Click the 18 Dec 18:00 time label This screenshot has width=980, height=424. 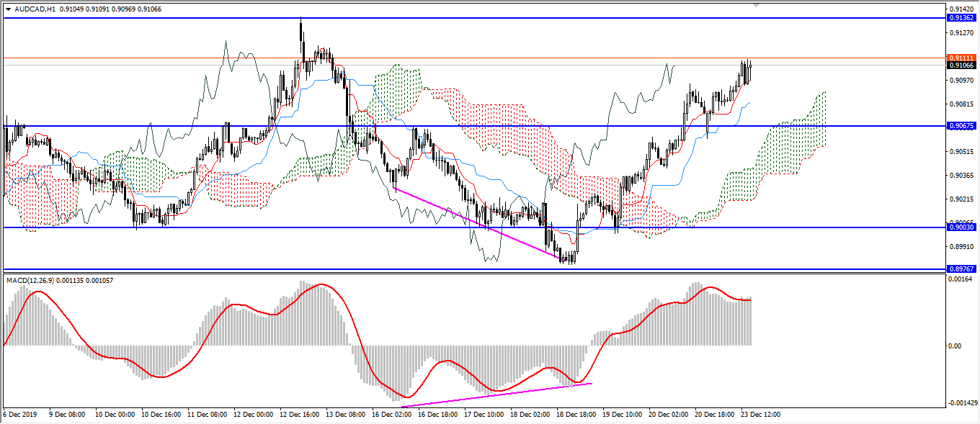[x=576, y=415]
